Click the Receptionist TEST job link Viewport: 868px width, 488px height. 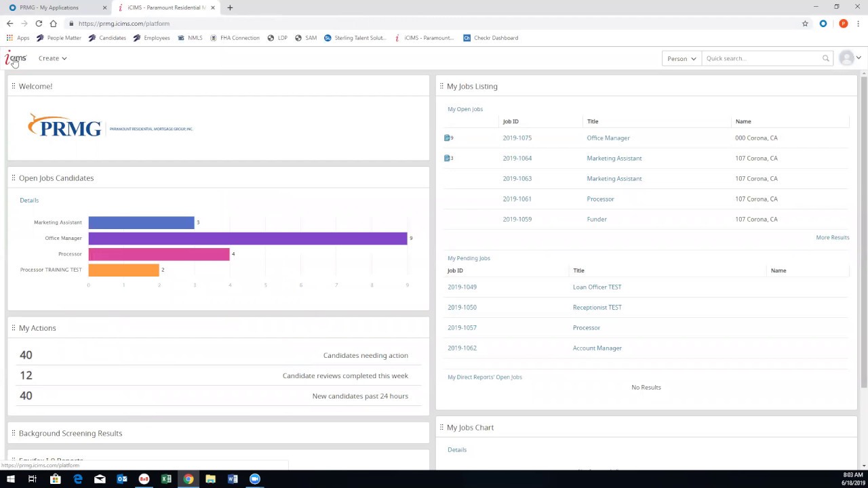pyautogui.click(x=597, y=307)
